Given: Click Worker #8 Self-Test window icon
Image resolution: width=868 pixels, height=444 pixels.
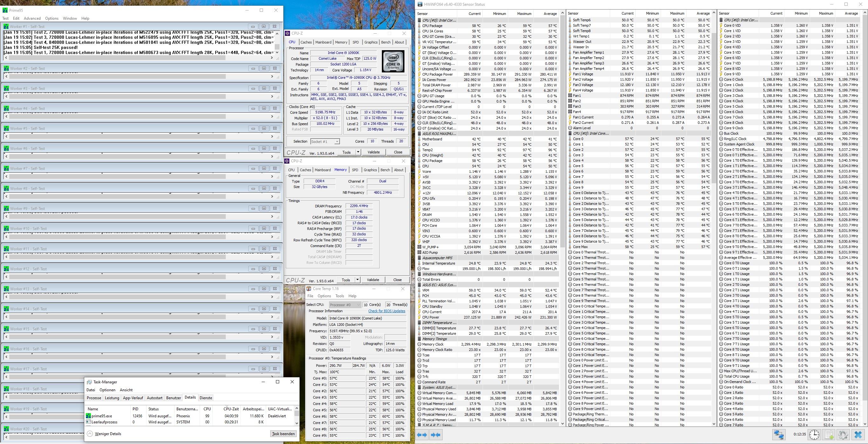Looking at the screenshot, I should click(6, 189).
